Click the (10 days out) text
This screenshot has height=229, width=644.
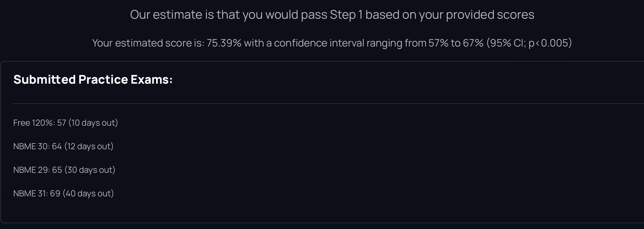pos(93,123)
